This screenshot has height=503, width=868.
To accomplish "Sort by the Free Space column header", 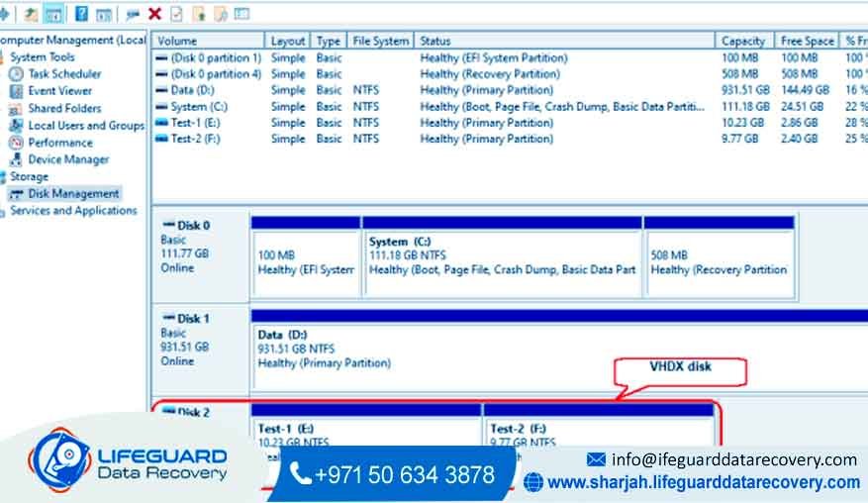I will tap(807, 41).
